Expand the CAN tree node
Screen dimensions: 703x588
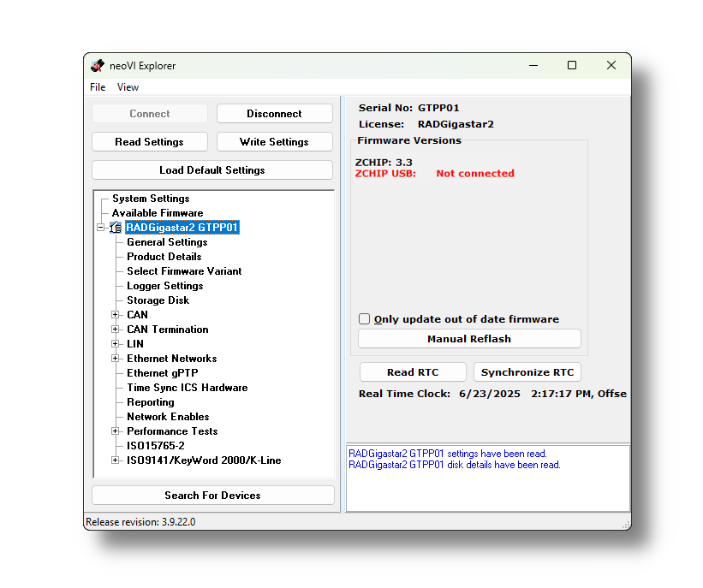[x=116, y=315]
